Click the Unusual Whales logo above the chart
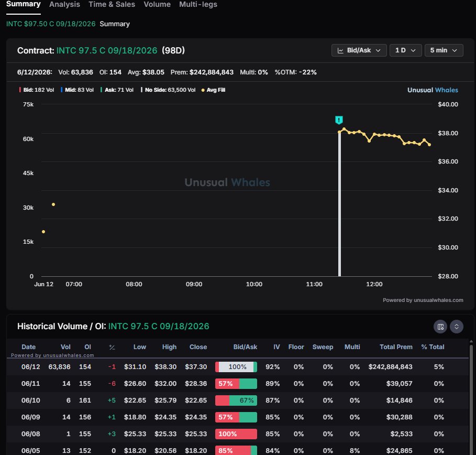 [433, 90]
